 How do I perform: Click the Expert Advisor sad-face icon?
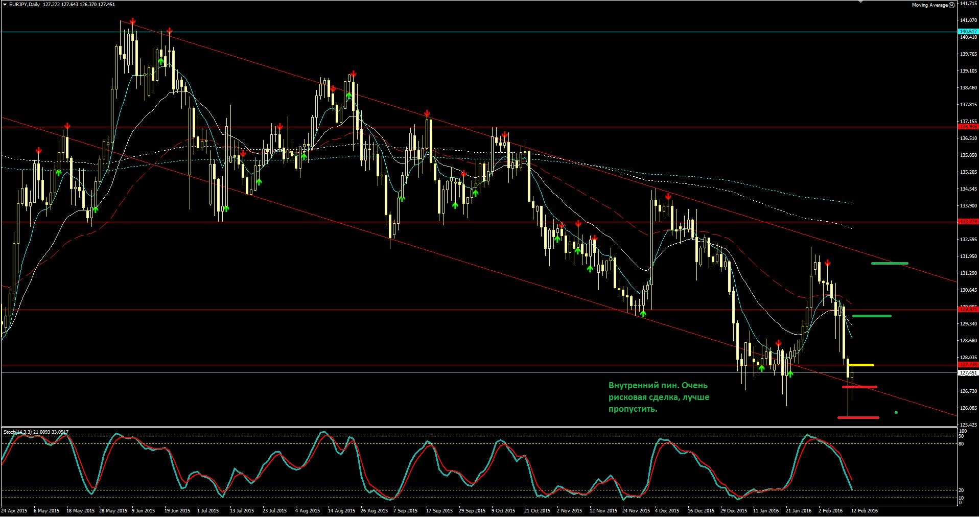click(951, 5)
